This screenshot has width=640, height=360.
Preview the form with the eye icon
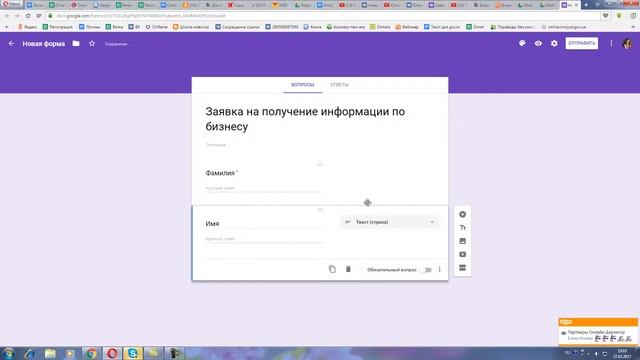[538, 43]
